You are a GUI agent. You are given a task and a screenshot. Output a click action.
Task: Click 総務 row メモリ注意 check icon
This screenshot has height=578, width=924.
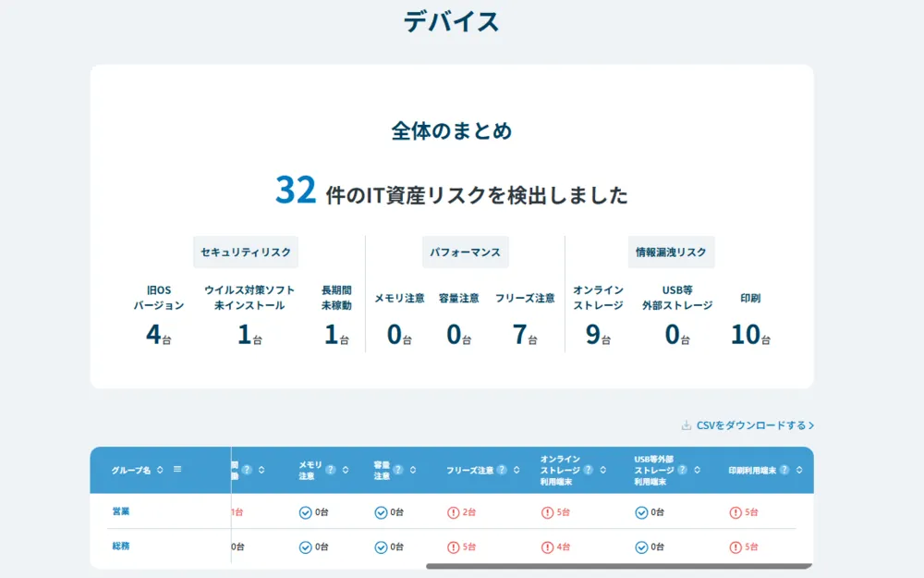coord(305,547)
